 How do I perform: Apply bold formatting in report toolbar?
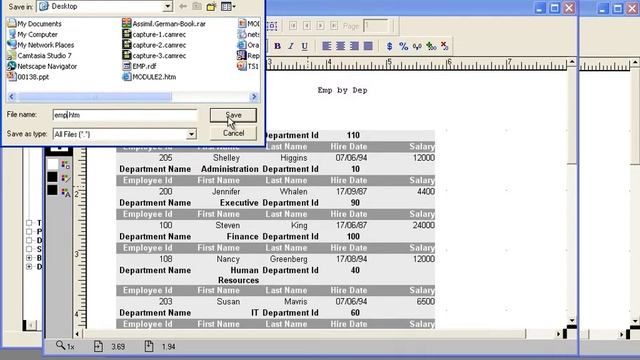pos(278,46)
